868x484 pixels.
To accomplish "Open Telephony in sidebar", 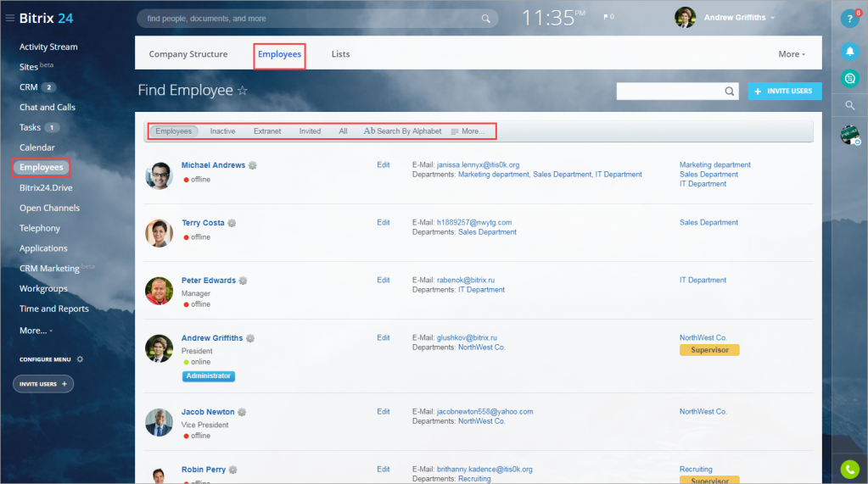I will [x=39, y=228].
